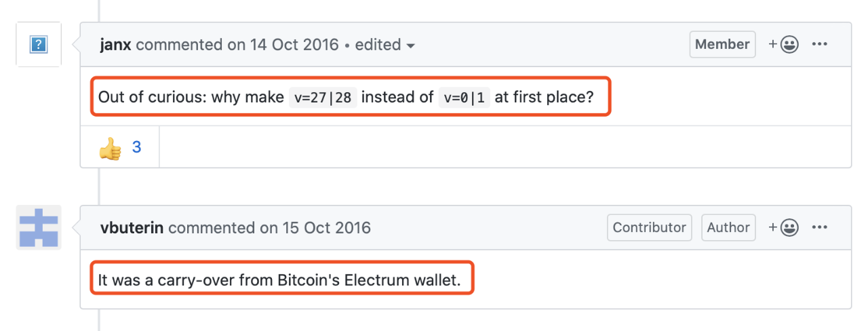Image resolution: width=868 pixels, height=331 pixels.
Task: Click the 'on 15 Oct 2016' timestamp
Action: point(315,228)
